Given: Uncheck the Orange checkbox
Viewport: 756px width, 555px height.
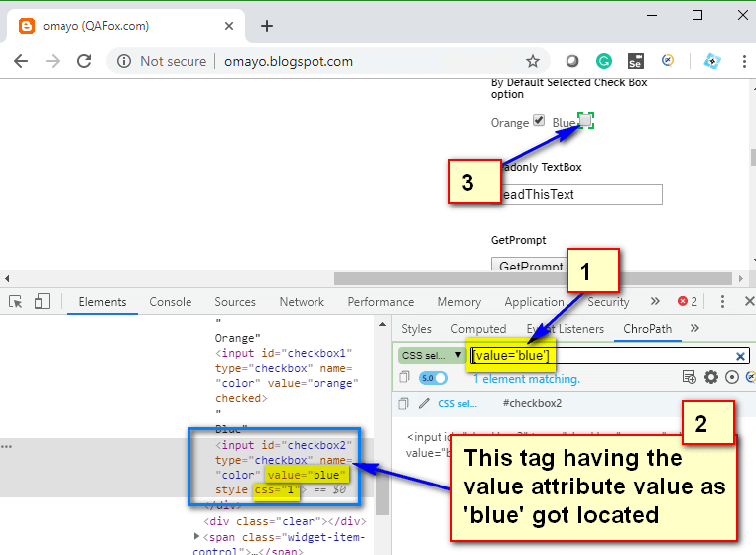Looking at the screenshot, I should 539,121.
